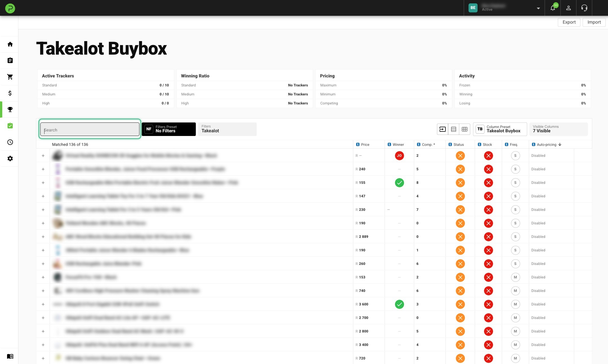Click the red JO winner badge
Viewport: 608px width, 364px height.
(x=399, y=156)
